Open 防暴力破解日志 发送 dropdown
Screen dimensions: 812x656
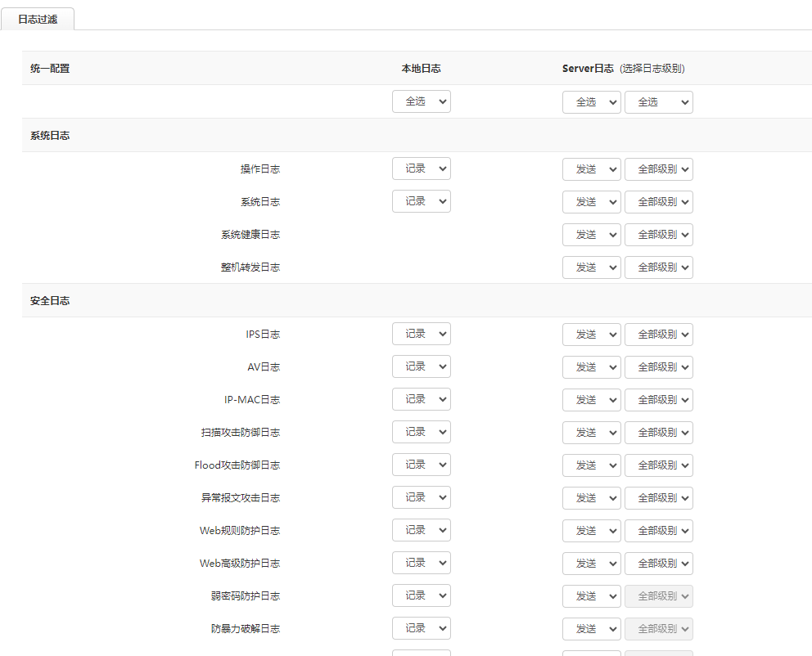tap(591, 628)
